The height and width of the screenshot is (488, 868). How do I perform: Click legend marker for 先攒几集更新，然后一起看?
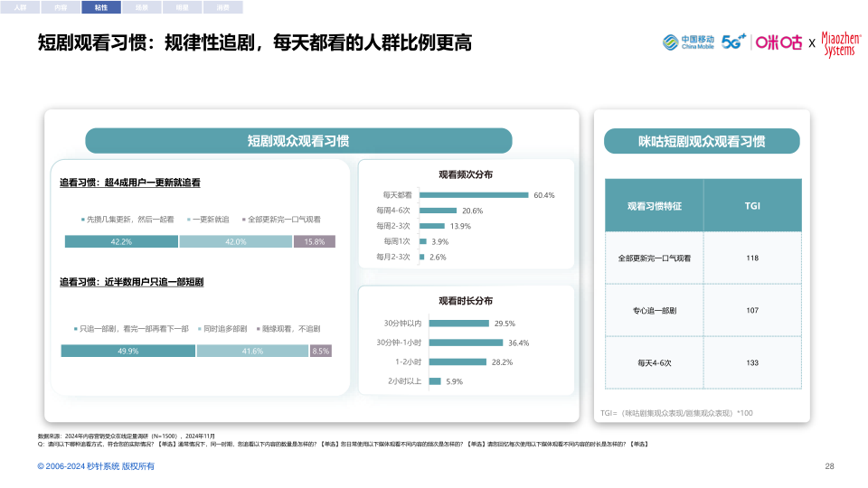83,220
